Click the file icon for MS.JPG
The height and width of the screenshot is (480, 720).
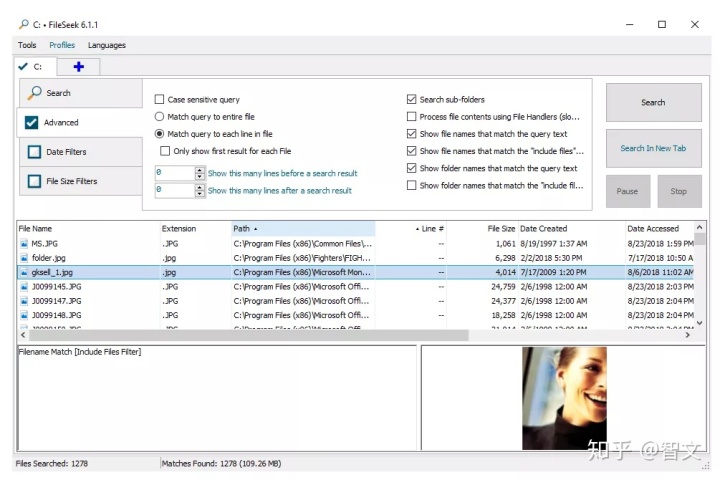[24, 243]
